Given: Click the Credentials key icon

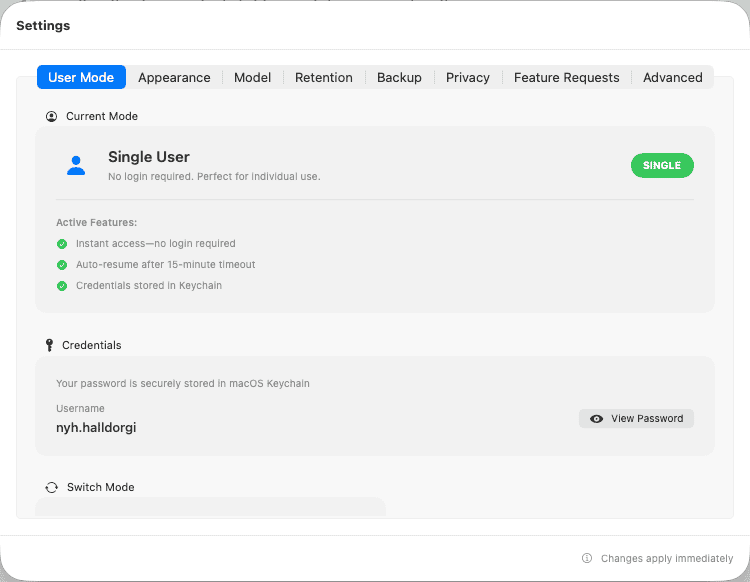Looking at the screenshot, I should pyautogui.click(x=49, y=345).
